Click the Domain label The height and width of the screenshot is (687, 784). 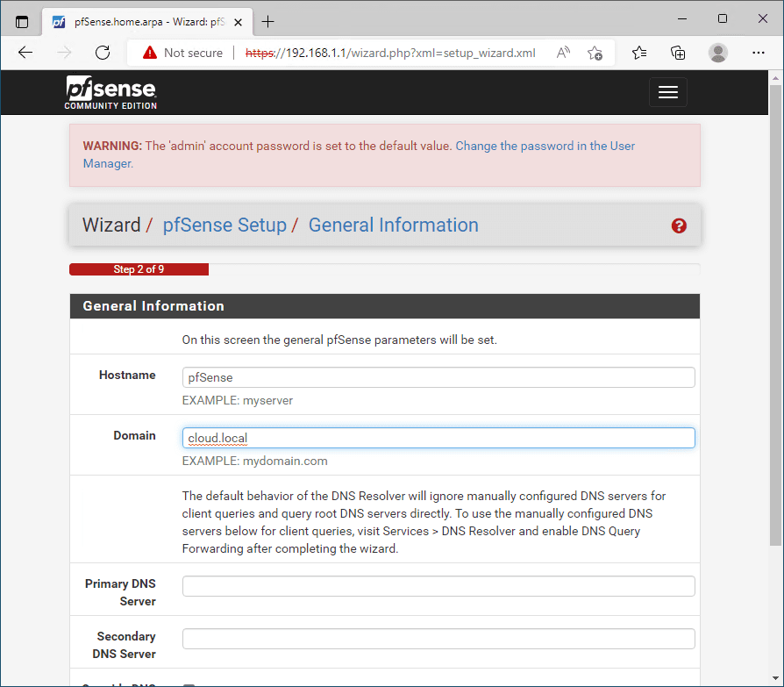pyautogui.click(x=134, y=435)
